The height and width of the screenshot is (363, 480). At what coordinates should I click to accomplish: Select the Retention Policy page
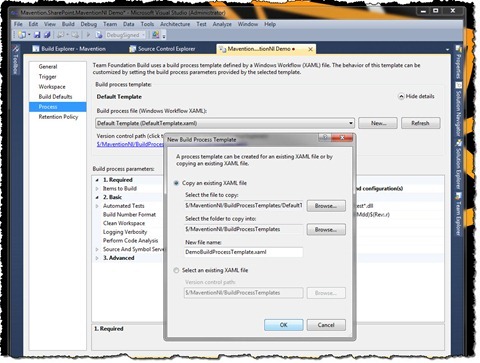58,117
